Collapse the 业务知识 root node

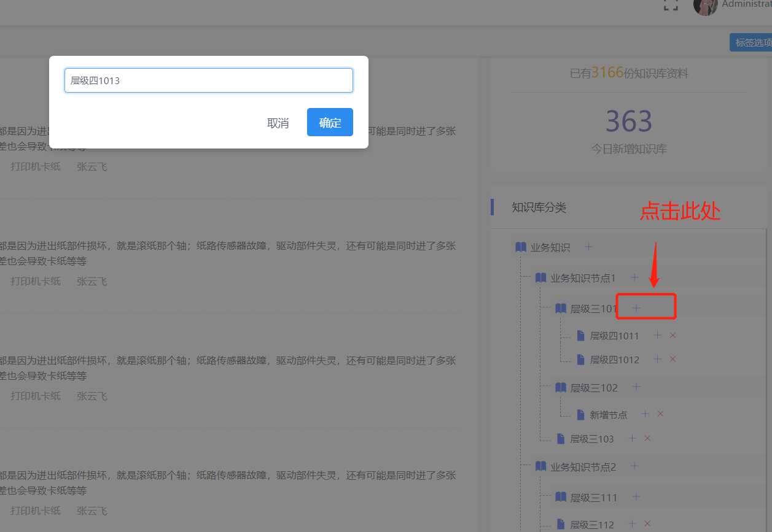pos(520,246)
